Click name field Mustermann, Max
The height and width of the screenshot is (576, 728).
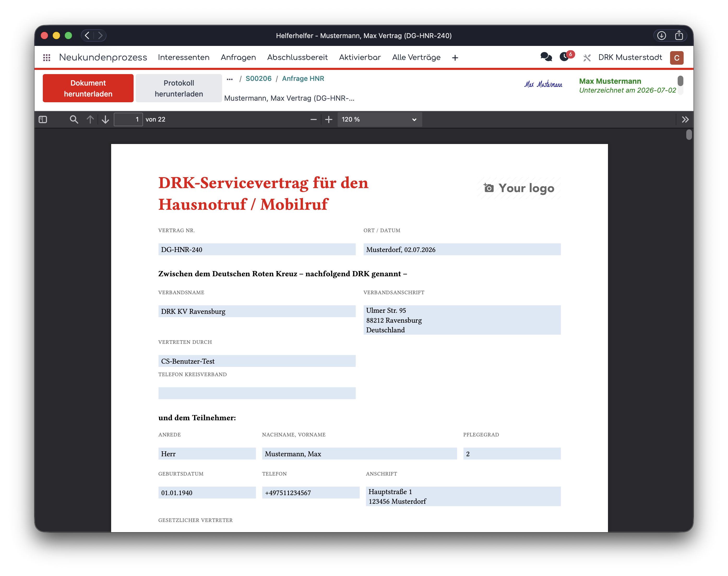pyautogui.click(x=359, y=454)
